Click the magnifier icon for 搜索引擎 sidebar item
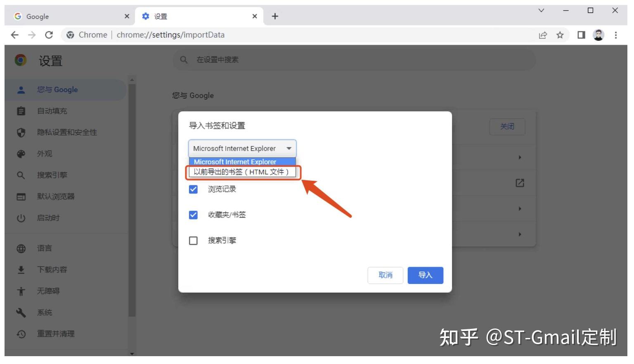Viewport: 634px width, 364px height. coord(21,175)
